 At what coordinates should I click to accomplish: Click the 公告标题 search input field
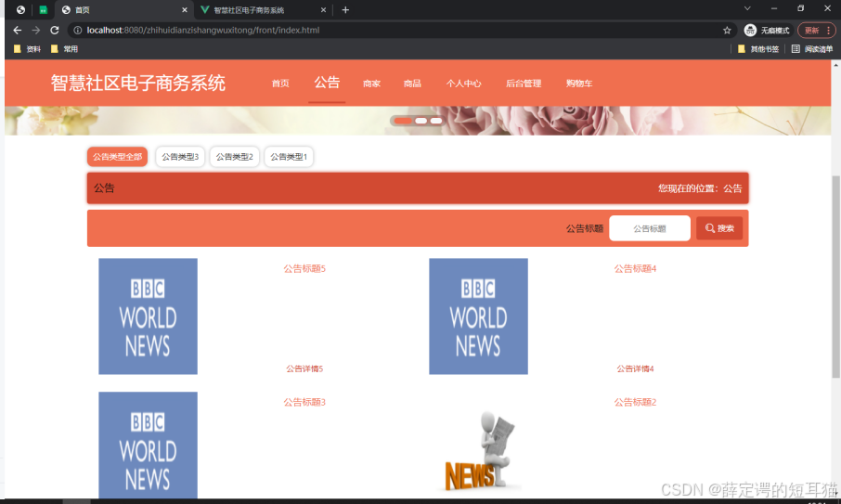point(650,228)
